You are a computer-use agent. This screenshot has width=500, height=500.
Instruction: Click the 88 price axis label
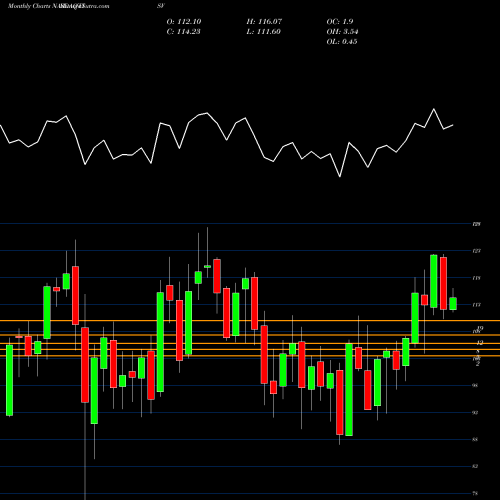pos(475,440)
